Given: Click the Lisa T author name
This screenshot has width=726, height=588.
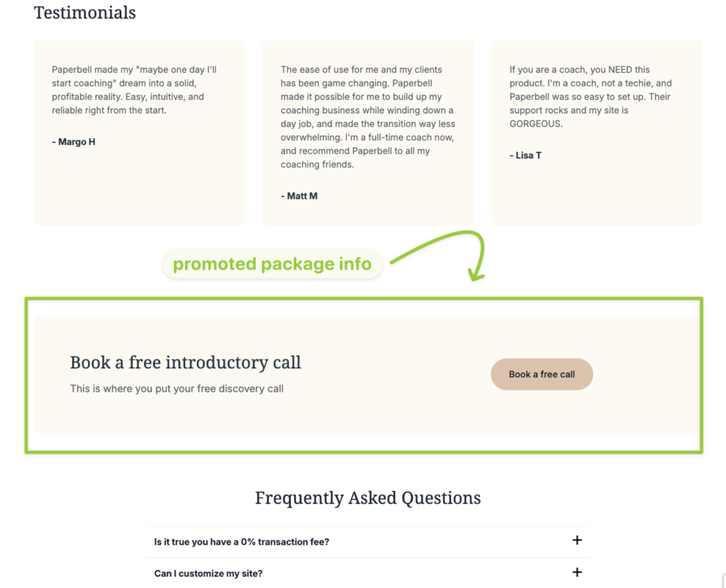Looking at the screenshot, I should (x=525, y=155).
